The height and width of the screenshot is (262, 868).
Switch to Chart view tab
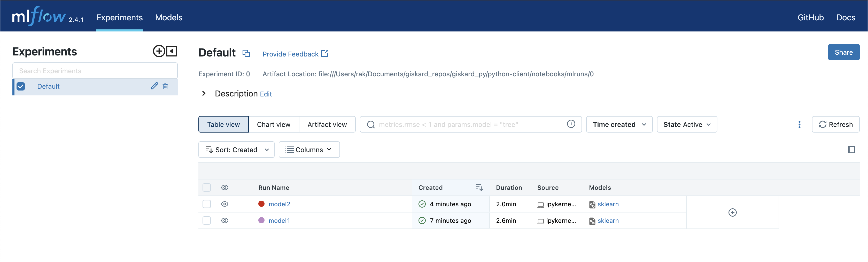point(274,125)
